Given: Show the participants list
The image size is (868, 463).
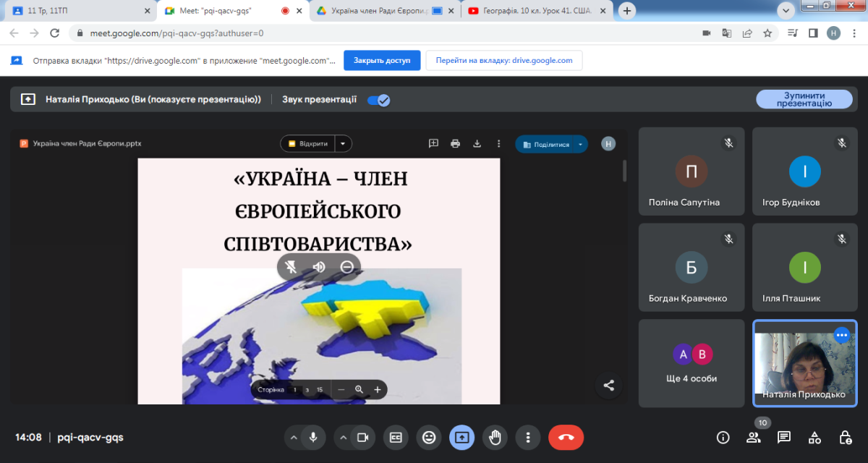Looking at the screenshot, I should pos(753,437).
